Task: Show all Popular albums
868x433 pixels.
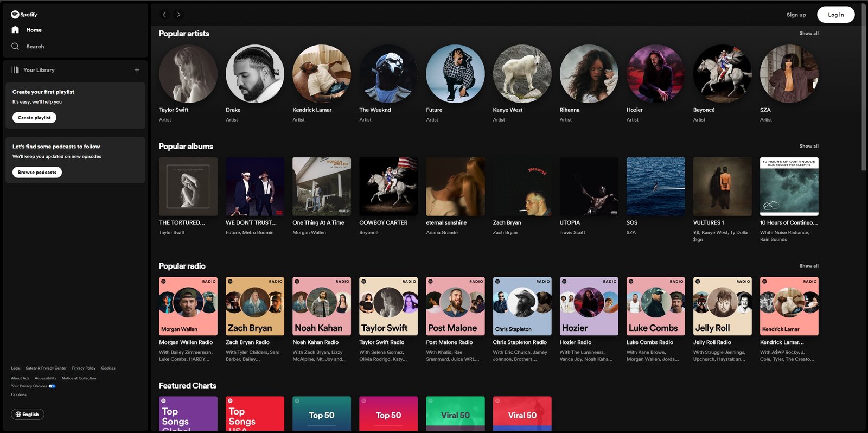Action: 809,147
